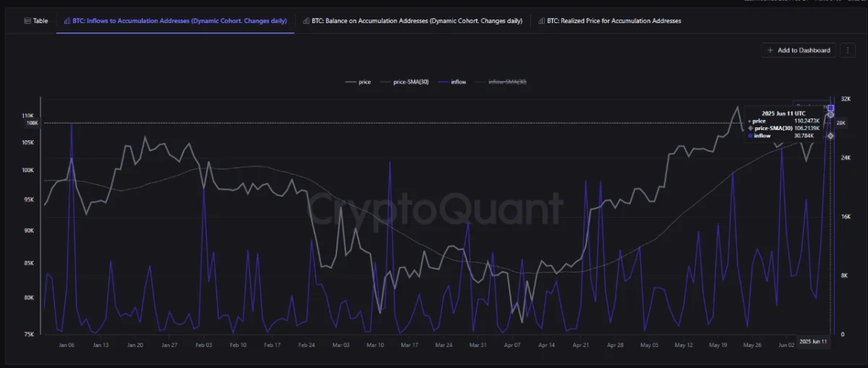Click the Apr 07 date label

pos(513,346)
